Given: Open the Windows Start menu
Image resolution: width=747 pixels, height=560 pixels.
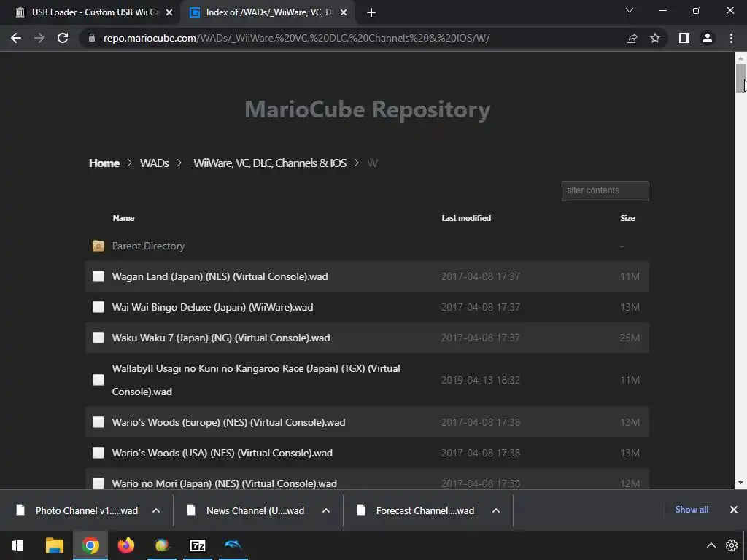Looking at the screenshot, I should (18, 545).
